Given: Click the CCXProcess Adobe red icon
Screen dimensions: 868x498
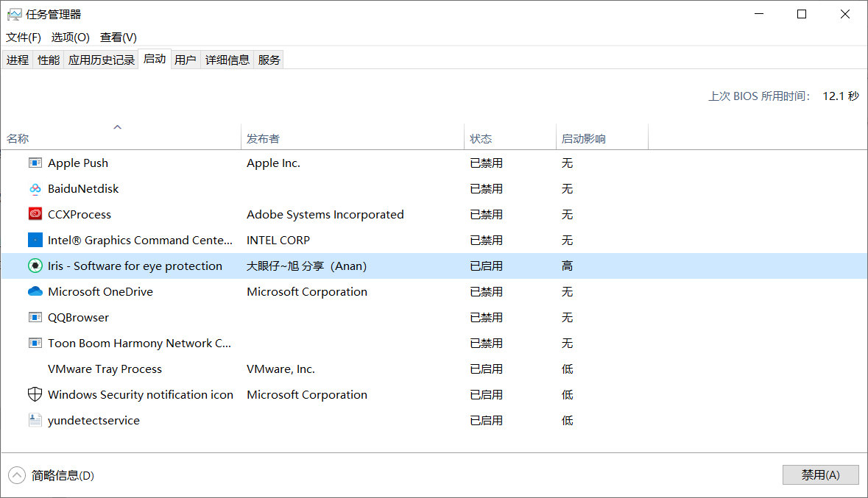Looking at the screenshot, I should pos(35,215).
